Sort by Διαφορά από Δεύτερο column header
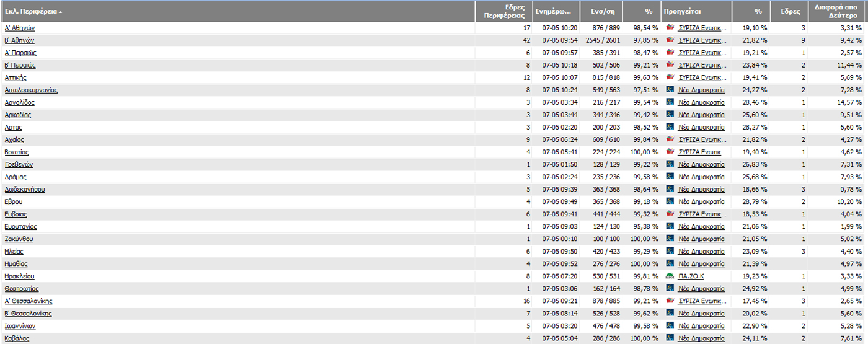This screenshot has width=868, height=344. click(841, 11)
